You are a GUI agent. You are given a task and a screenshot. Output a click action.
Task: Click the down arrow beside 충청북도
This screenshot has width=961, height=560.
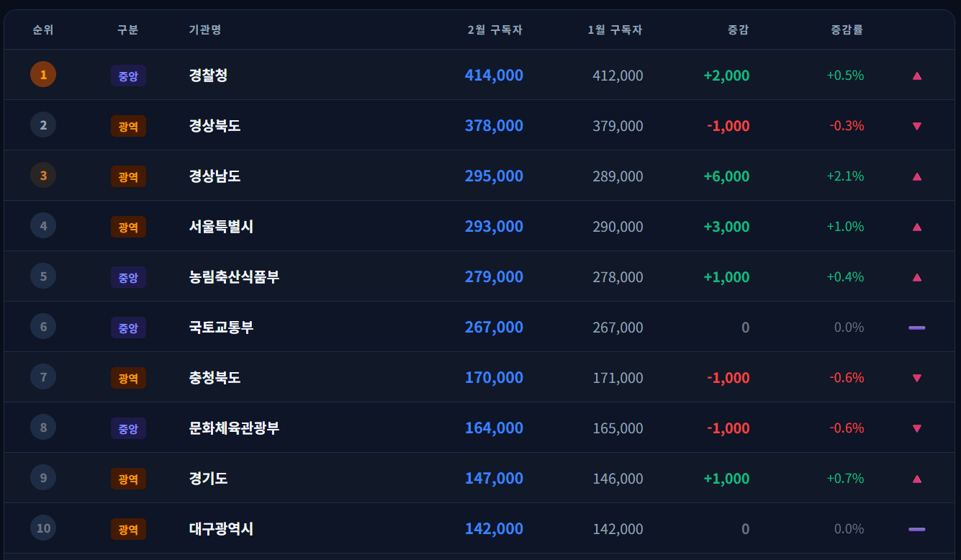[916, 377]
